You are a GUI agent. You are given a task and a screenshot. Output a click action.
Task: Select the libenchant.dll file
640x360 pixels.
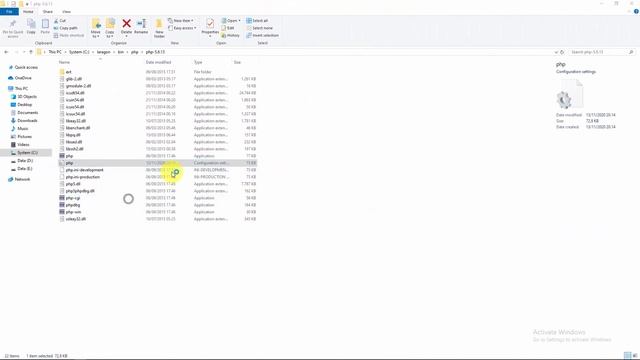pyautogui.click(x=78, y=128)
